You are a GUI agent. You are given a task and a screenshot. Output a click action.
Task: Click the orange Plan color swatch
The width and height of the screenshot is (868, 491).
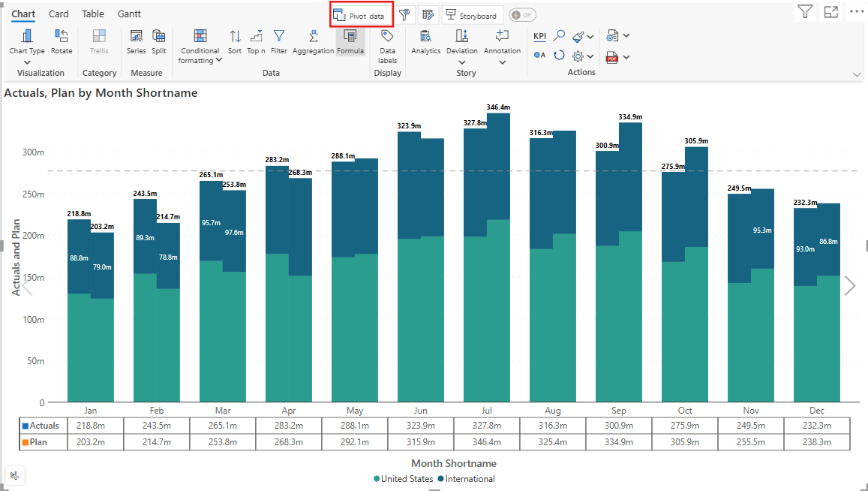coord(25,442)
